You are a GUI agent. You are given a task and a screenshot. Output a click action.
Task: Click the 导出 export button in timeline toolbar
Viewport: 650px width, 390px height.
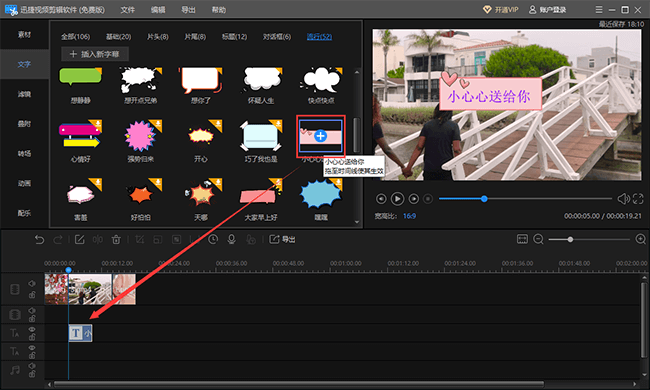coord(282,239)
